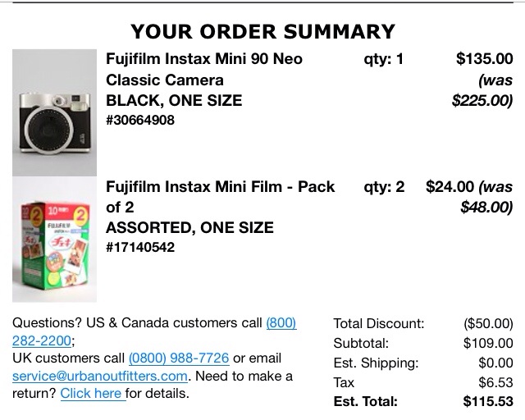The width and height of the screenshot is (525, 420).
Task: Click the Fujifilm Instax camera product thumbnail
Action: 54,111
